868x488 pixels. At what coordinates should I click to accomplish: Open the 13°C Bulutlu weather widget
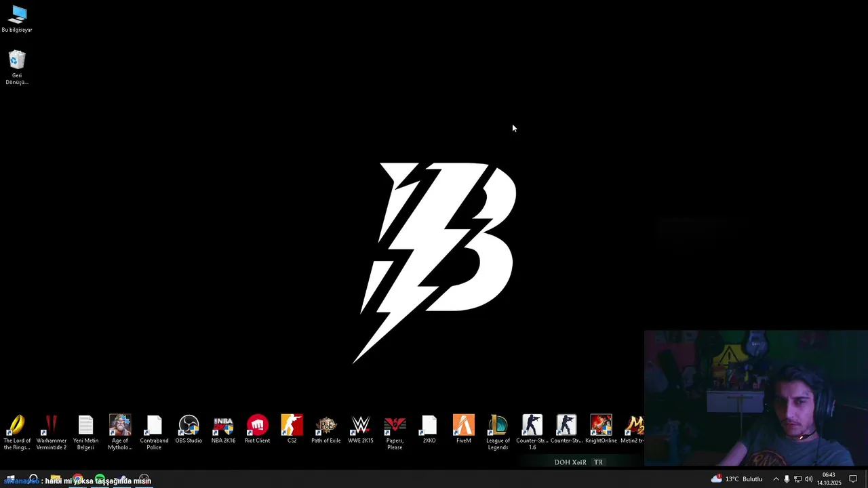(736, 479)
